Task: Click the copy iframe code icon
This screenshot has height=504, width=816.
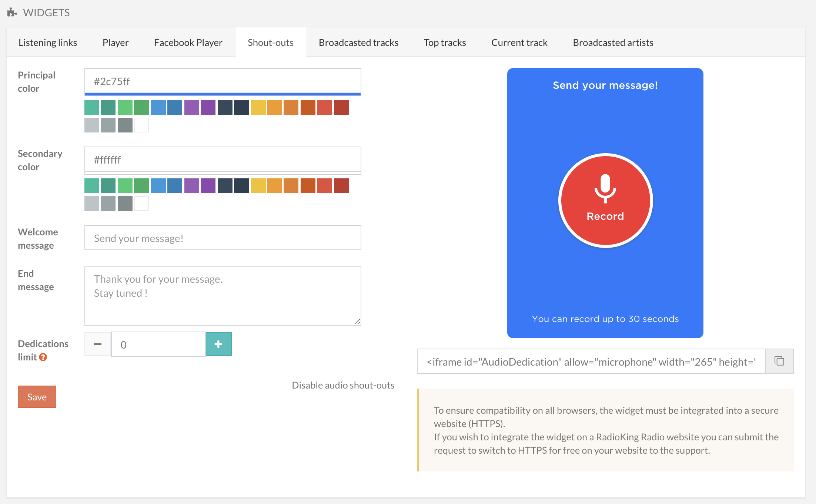Action: (x=779, y=361)
